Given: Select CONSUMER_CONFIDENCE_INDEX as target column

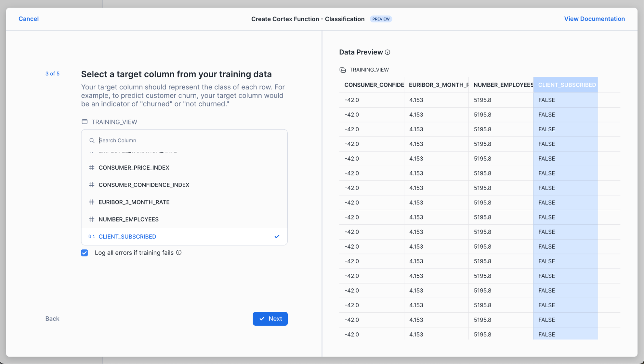Looking at the screenshot, I should [x=144, y=185].
